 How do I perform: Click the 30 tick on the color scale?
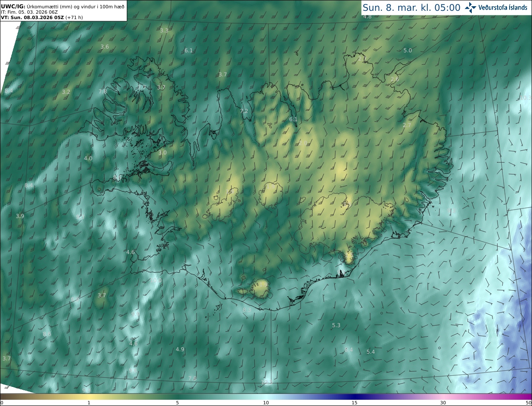443,403
